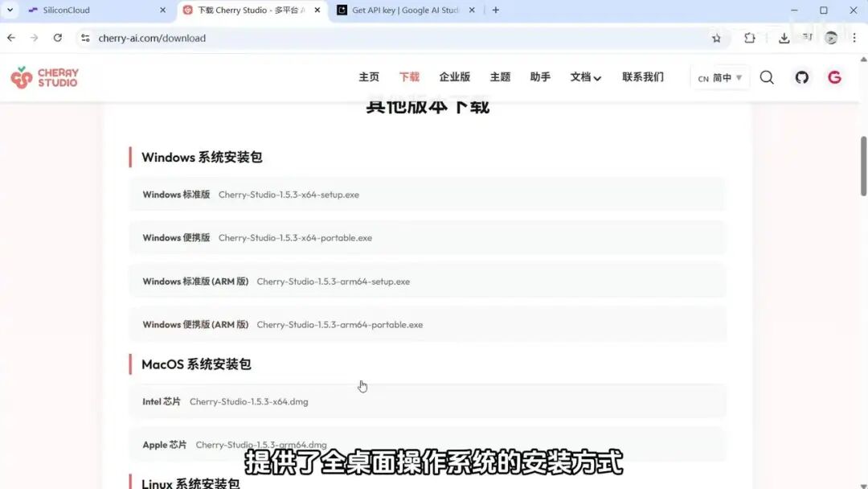The height and width of the screenshot is (489, 868).
Task: Switch to the SiliconCloud tab
Action: coord(97,10)
